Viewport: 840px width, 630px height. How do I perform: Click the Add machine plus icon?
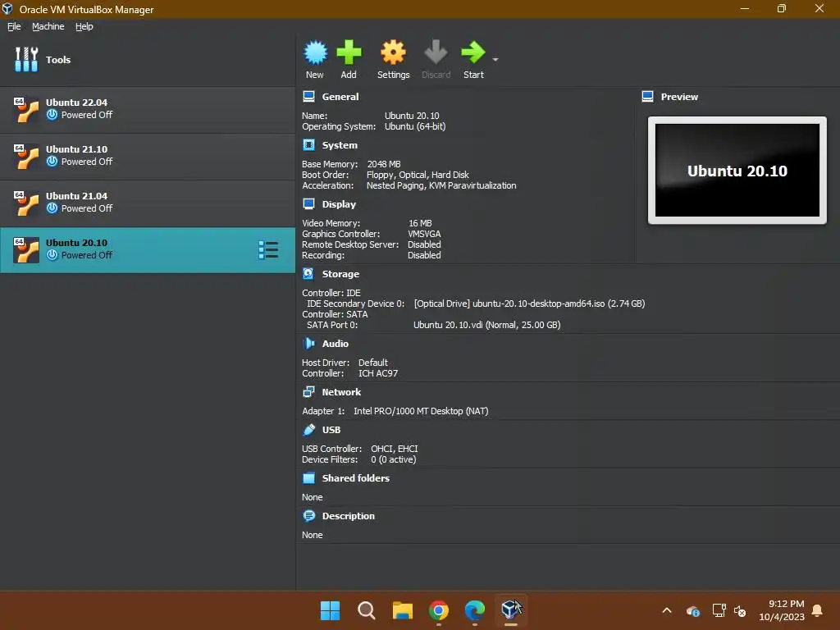[349, 53]
